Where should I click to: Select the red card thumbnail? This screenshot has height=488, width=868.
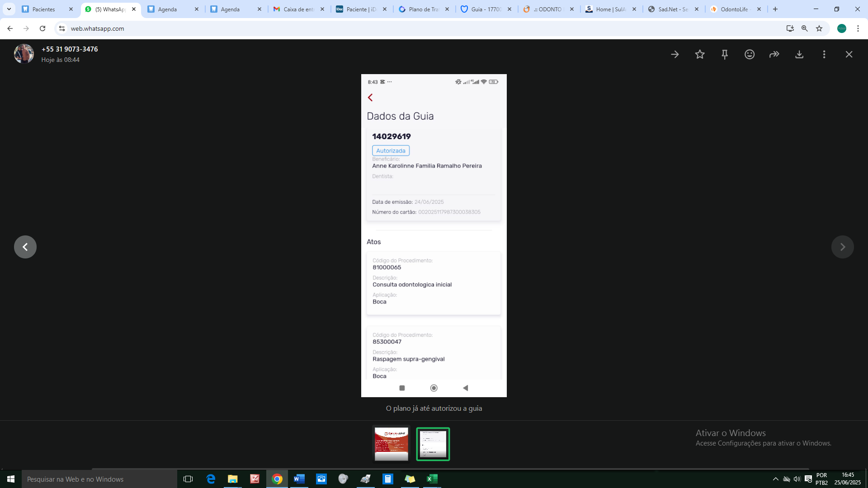(x=392, y=444)
